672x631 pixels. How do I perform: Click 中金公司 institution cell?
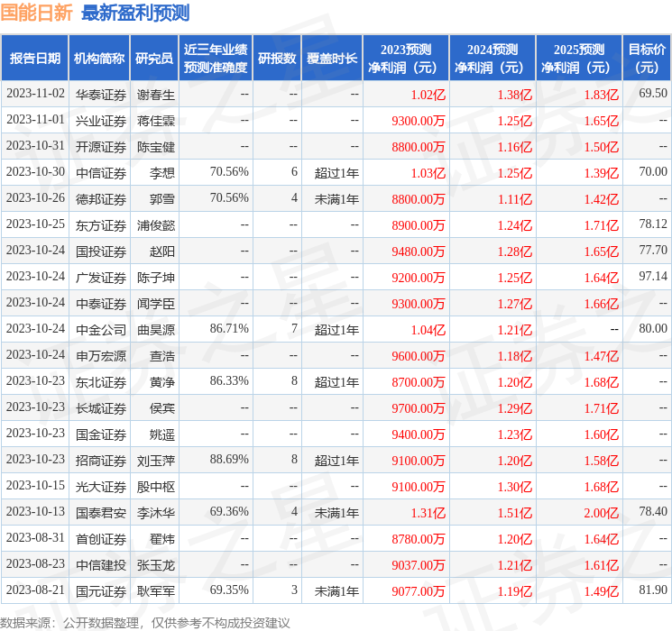coord(101,330)
